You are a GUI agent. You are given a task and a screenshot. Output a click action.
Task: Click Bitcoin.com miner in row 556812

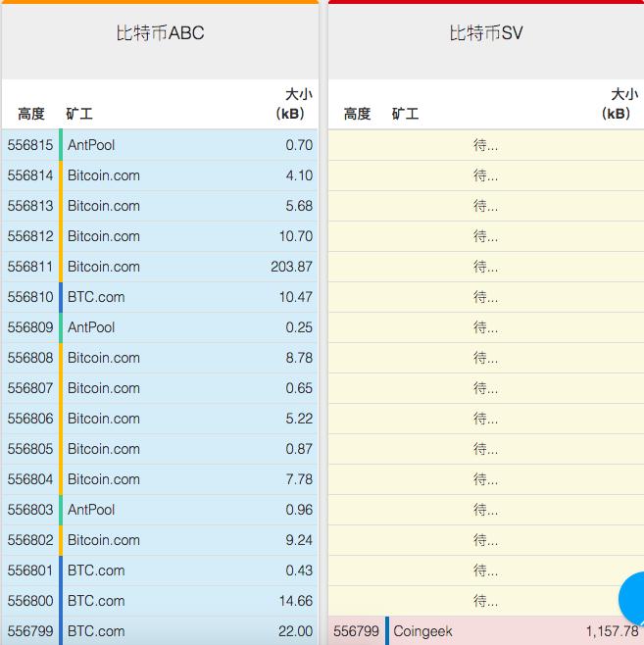(104, 236)
